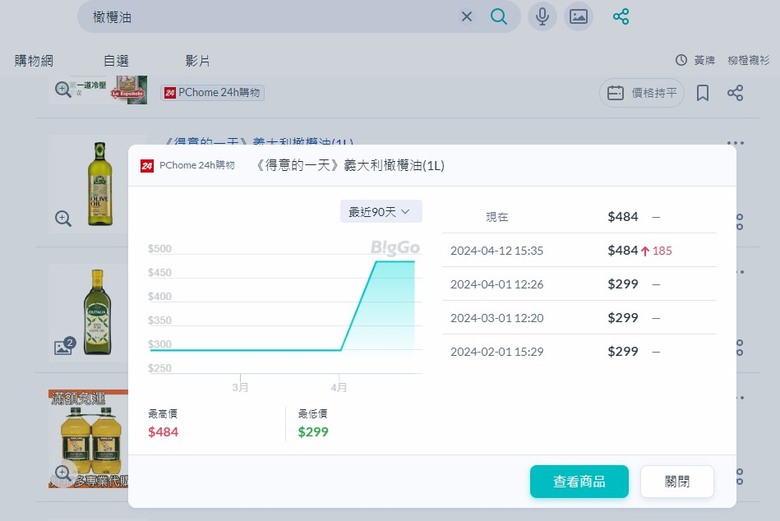Click the $500 chart axis label
This screenshot has width=780, height=521.
tap(159, 248)
